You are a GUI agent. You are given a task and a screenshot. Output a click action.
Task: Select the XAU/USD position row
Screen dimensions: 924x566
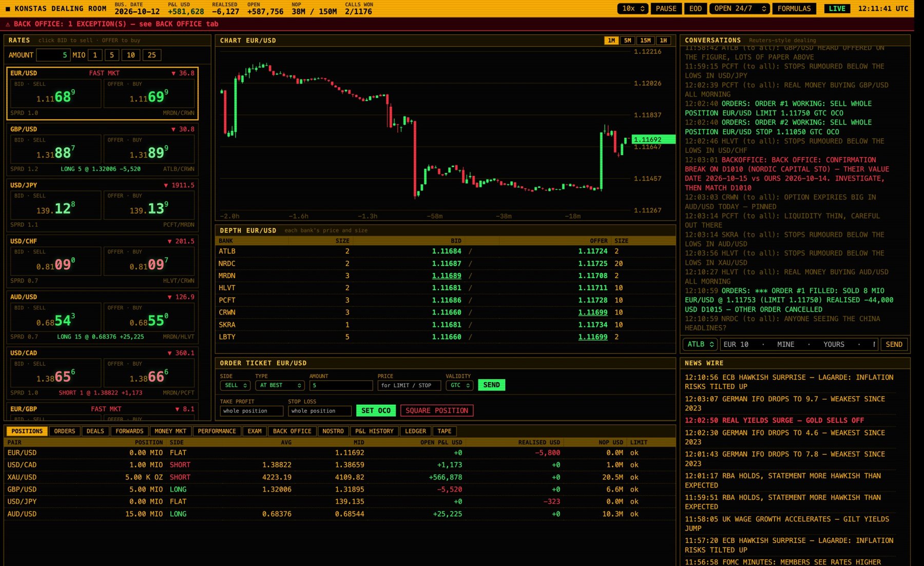click(x=339, y=477)
